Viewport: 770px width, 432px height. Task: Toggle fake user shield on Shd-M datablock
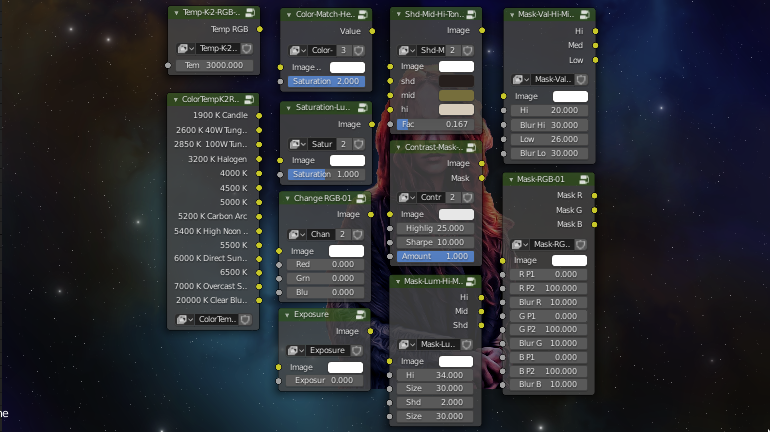click(x=468, y=50)
